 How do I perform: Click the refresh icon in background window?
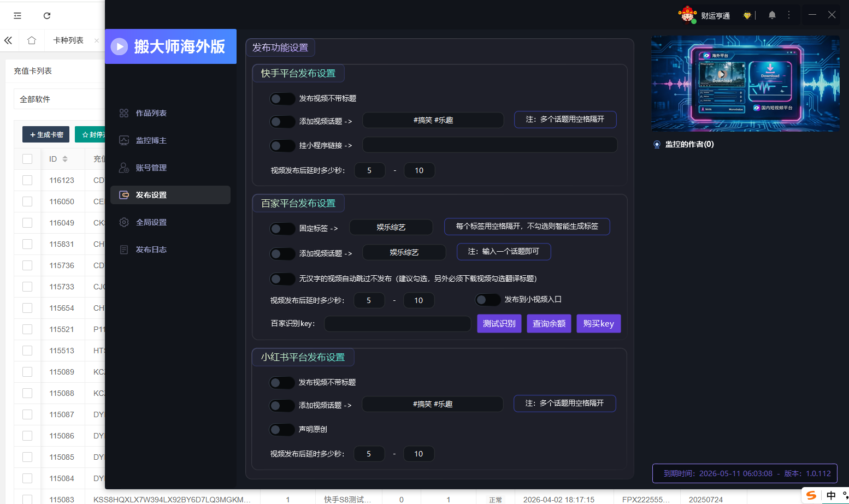47,16
